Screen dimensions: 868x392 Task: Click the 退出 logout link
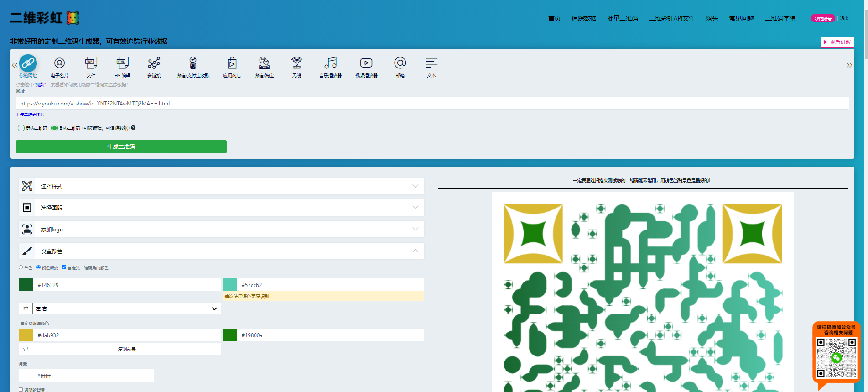tap(844, 18)
